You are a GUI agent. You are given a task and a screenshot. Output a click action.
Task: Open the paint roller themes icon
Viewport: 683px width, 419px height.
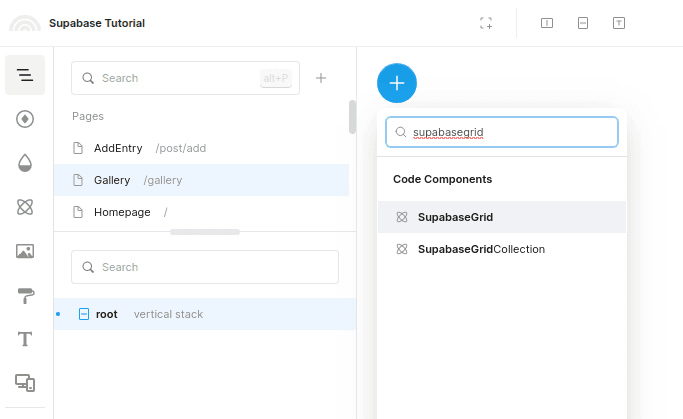pos(25,295)
